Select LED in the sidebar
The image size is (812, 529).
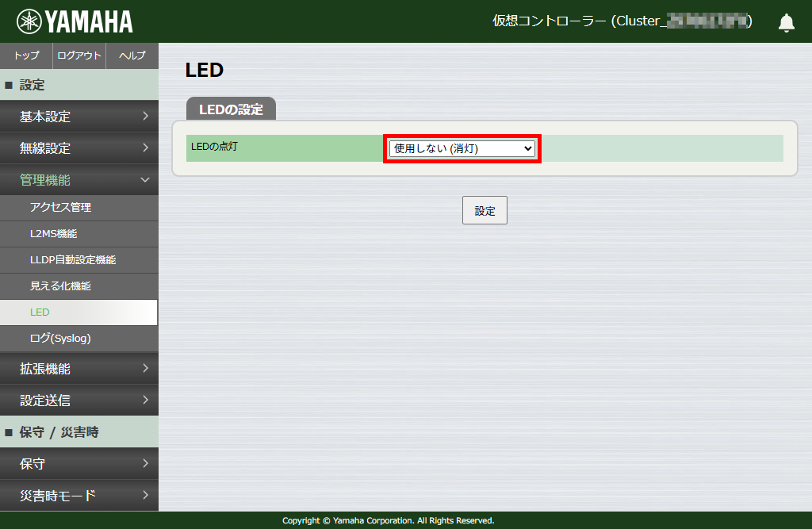click(79, 312)
